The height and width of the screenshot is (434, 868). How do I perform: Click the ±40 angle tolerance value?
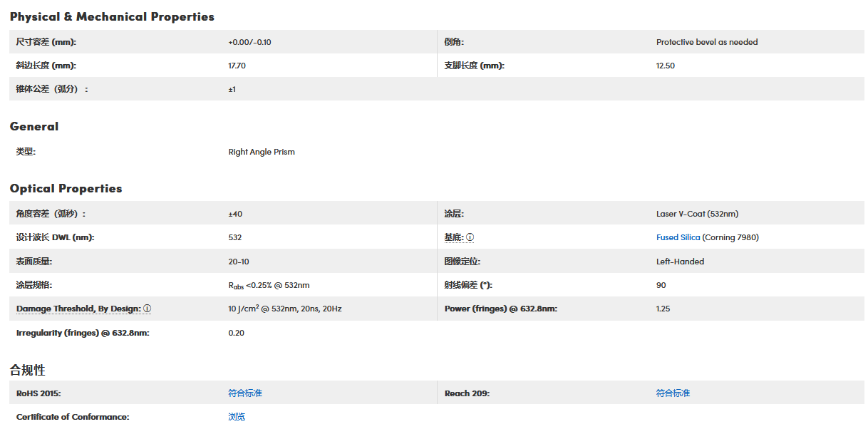(x=234, y=214)
